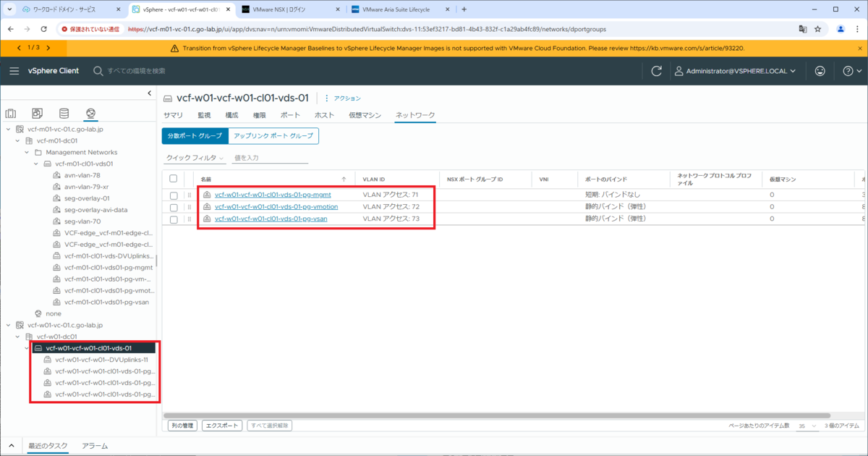Click the filter value input field
The image size is (868, 456).
[x=269, y=157]
